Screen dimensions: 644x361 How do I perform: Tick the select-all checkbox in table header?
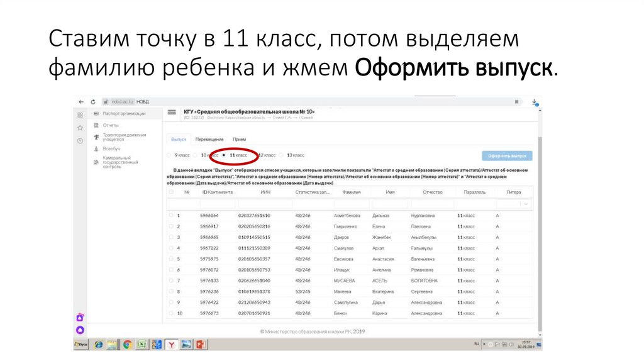pos(171,192)
